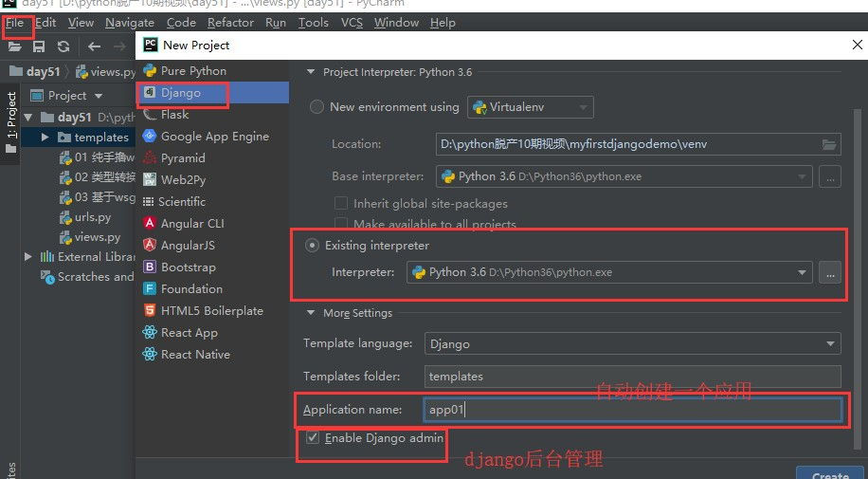Collapse day51 root folder in tree
The height and width of the screenshot is (479, 868).
(x=28, y=117)
